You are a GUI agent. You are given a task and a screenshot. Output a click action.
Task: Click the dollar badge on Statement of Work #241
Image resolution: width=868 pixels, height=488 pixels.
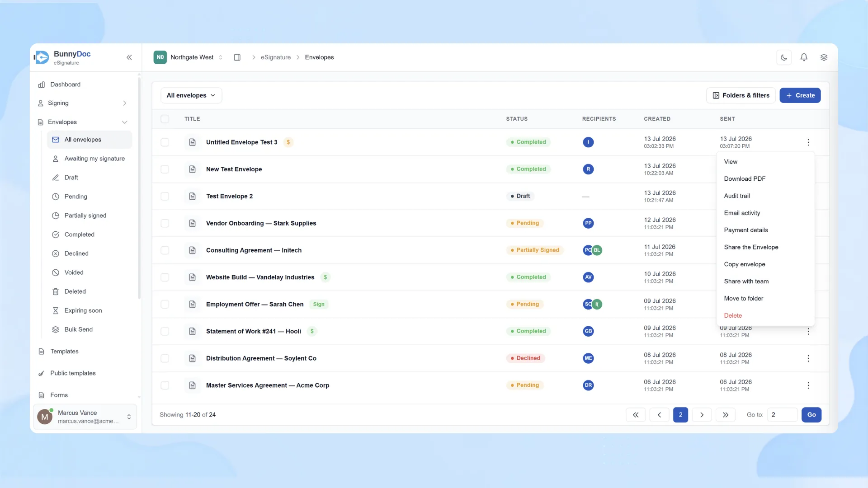click(x=312, y=331)
